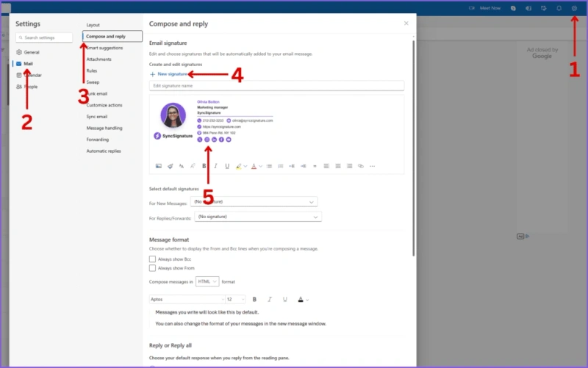This screenshot has width=588, height=368.
Task: Insert numbered list in signature
Action: pos(281,166)
